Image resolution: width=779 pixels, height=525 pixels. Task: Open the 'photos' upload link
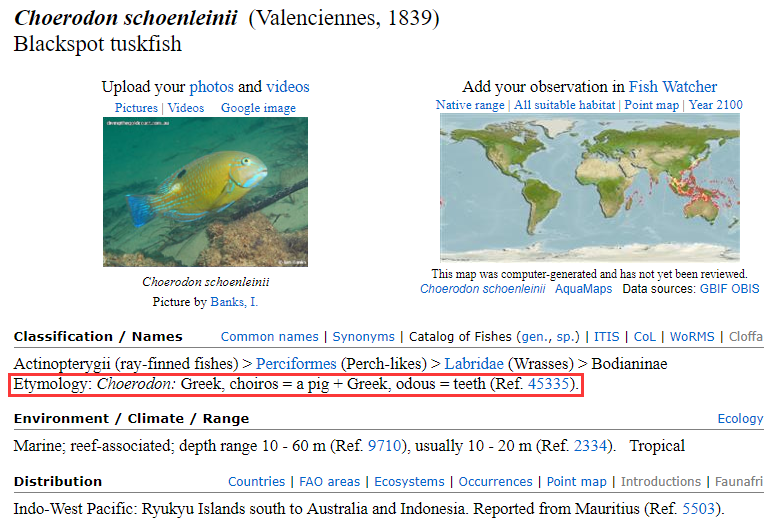point(211,87)
